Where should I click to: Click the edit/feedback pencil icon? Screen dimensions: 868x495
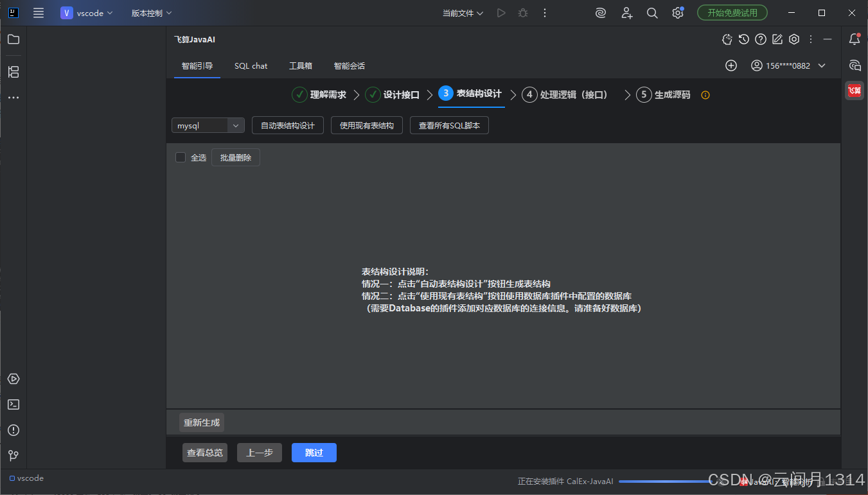777,39
